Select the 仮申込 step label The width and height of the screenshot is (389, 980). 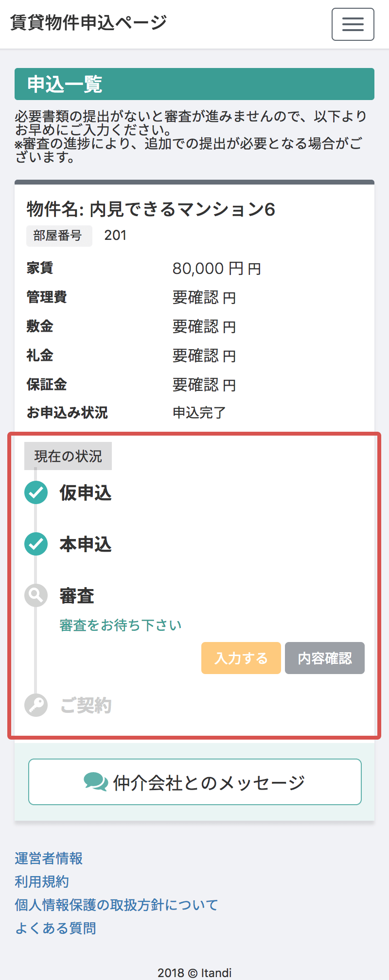click(x=86, y=493)
